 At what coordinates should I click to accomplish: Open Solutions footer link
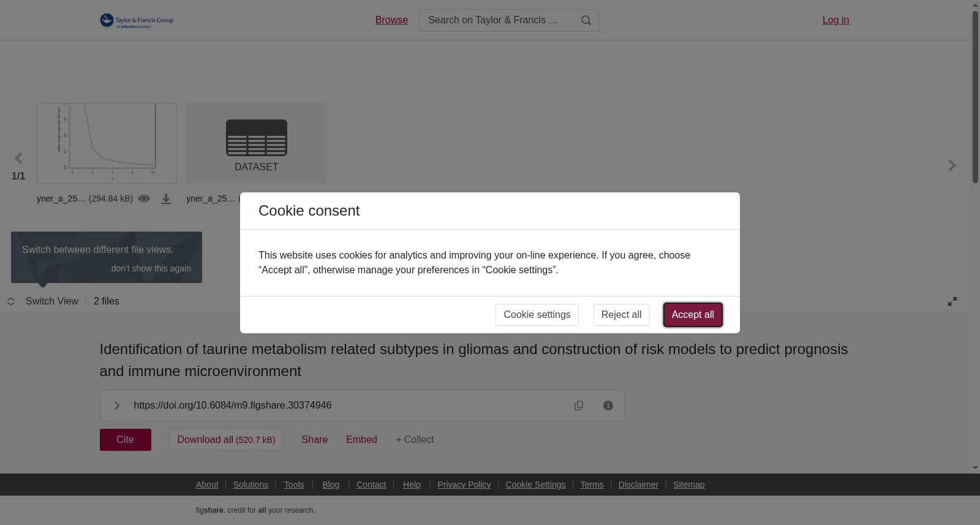pos(251,485)
